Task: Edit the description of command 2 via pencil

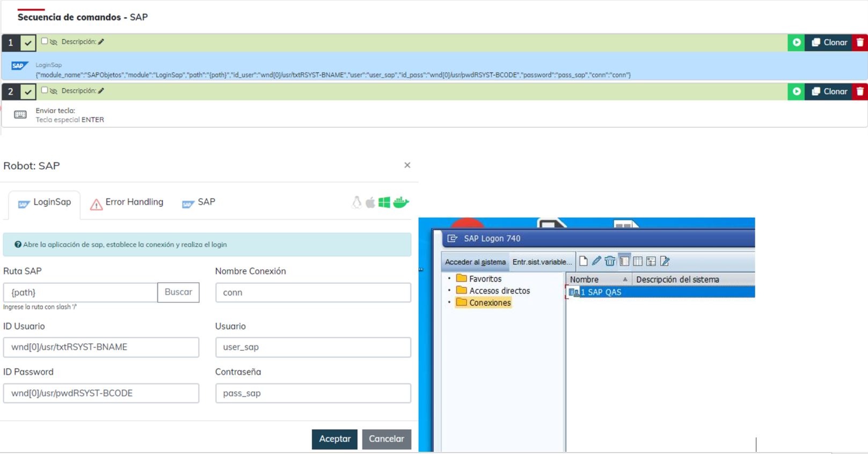Action: [x=101, y=91]
